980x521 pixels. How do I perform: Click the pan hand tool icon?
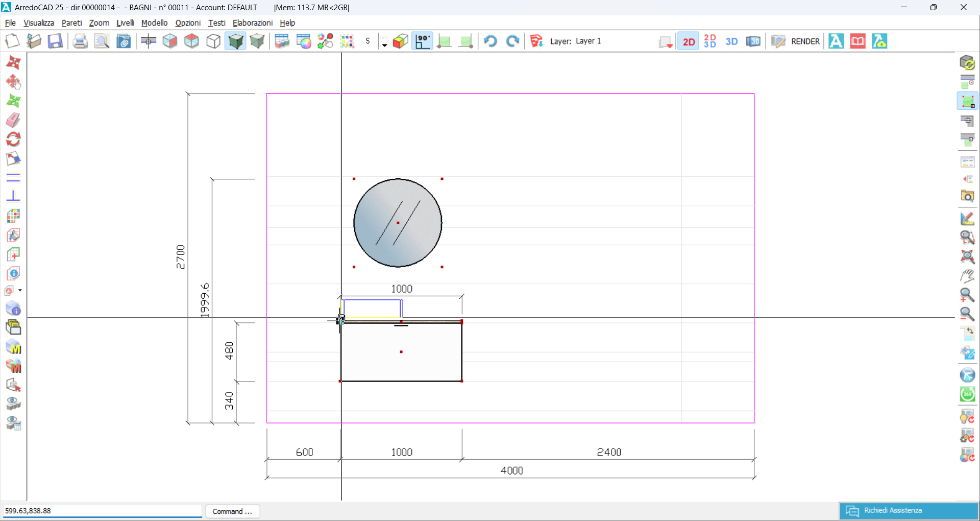967,276
